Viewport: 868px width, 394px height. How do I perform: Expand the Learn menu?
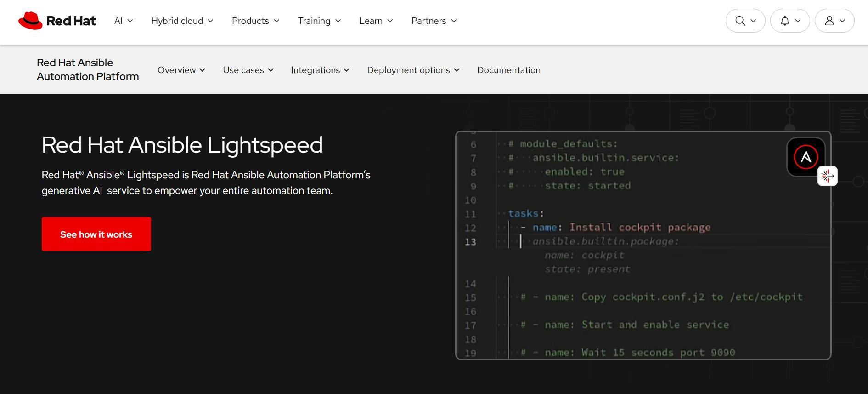[x=376, y=21]
